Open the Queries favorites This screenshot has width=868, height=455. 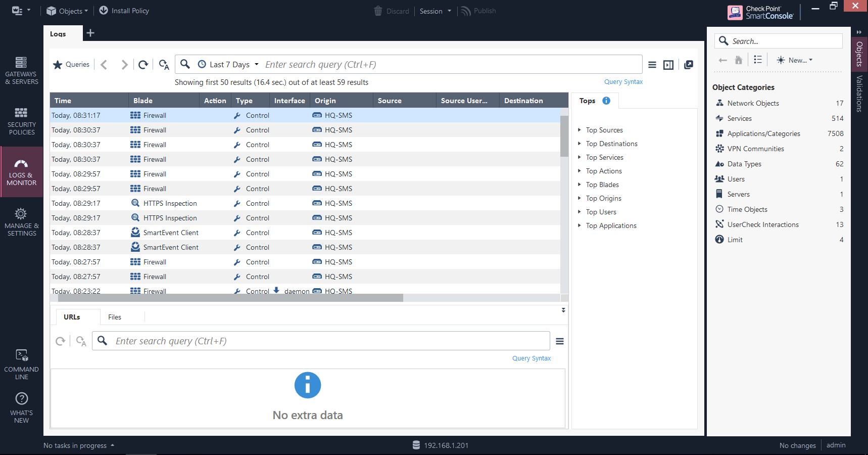[x=71, y=64]
